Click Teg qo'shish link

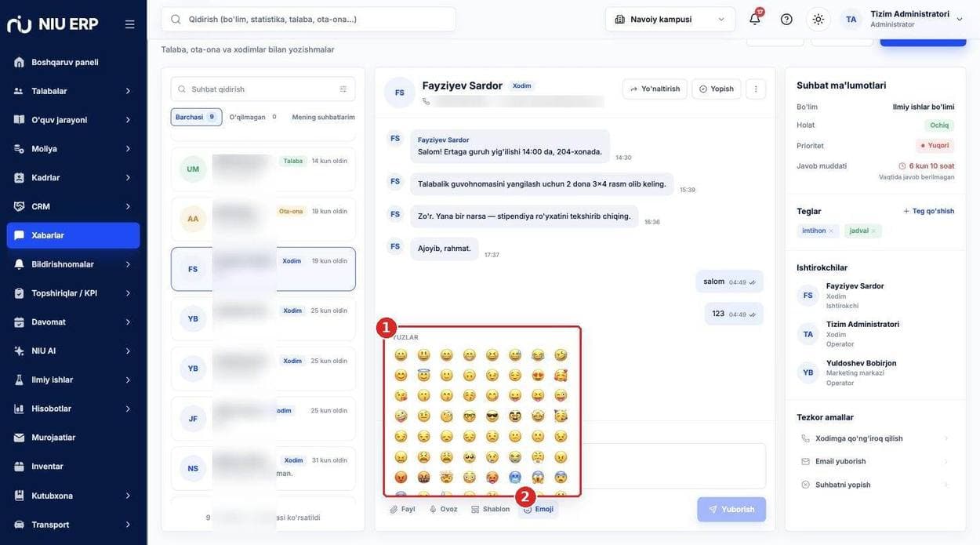pyautogui.click(x=928, y=211)
